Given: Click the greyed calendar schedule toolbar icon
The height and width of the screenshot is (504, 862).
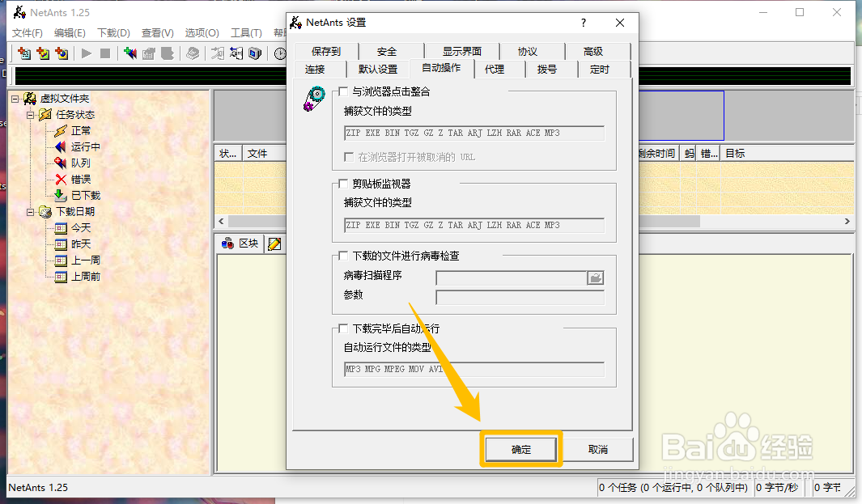Looking at the screenshot, I should click(149, 53).
